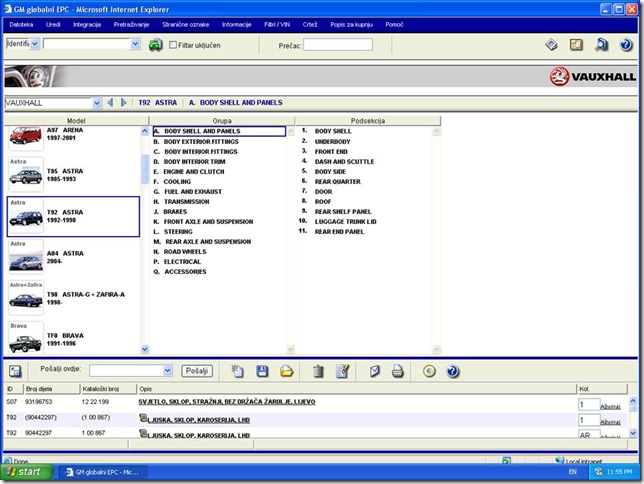The image size is (644, 484).
Task: Click the diamond tag icon in top toolbar
Action: (551, 44)
